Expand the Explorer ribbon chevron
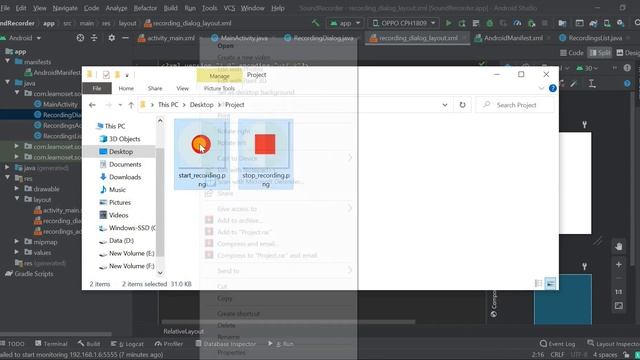 [x=541, y=88]
